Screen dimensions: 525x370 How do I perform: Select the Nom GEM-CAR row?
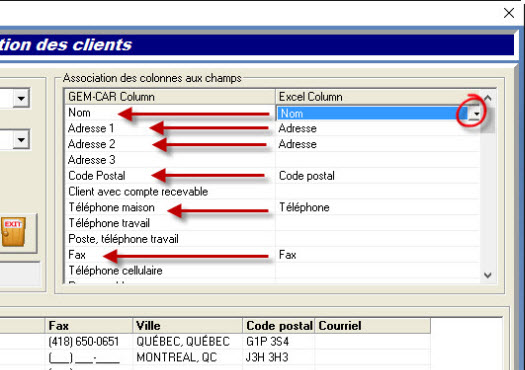pyautogui.click(x=170, y=113)
